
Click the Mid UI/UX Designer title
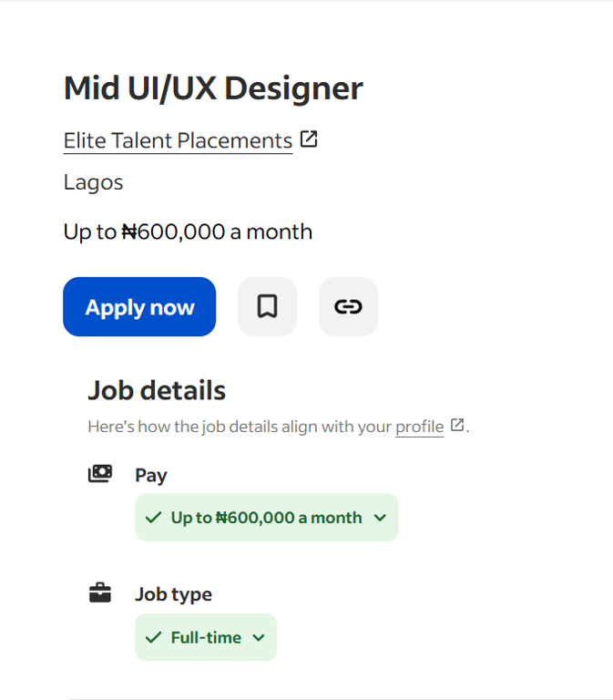[x=213, y=88]
